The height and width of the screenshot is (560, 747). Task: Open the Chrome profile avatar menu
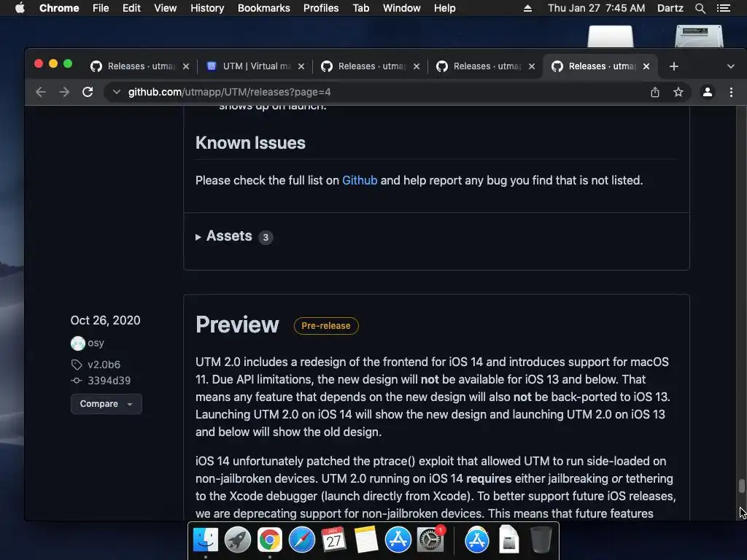[708, 92]
